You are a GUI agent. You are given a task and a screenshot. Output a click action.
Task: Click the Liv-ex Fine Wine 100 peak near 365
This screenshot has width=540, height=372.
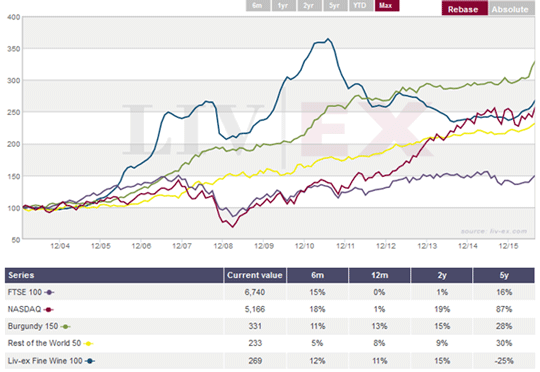tap(328, 39)
